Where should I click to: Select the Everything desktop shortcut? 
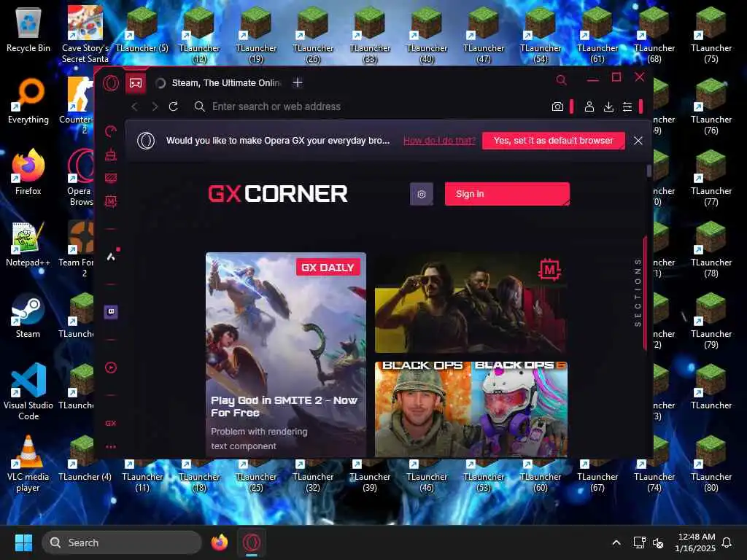tap(28, 101)
